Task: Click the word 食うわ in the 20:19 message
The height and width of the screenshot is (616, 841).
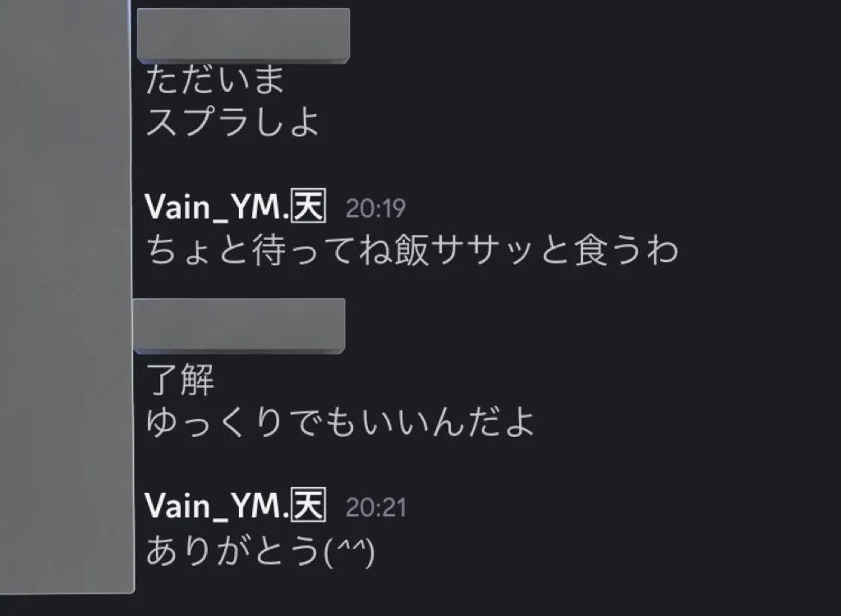Action: tap(626, 250)
